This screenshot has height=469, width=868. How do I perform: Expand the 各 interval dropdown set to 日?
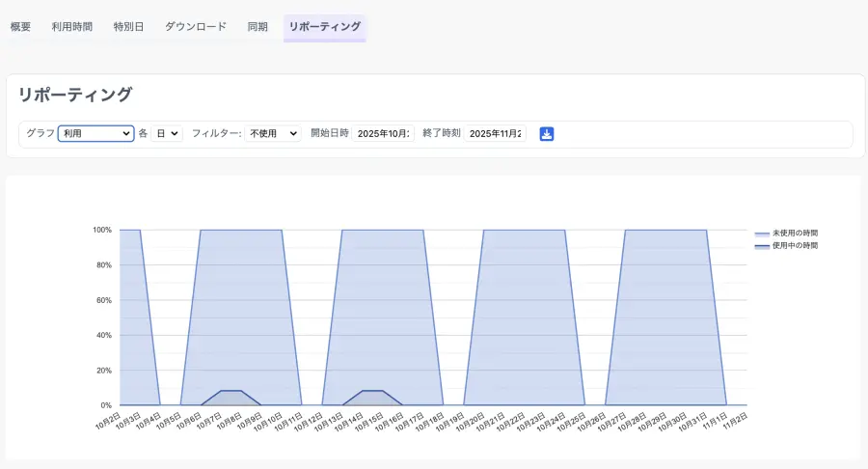pyautogui.click(x=168, y=134)
